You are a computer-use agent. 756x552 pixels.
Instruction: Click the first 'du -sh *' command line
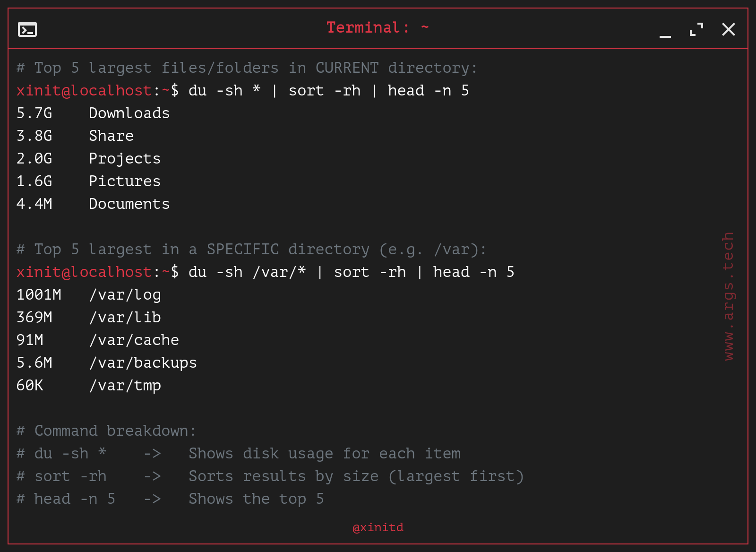[243, 91]
